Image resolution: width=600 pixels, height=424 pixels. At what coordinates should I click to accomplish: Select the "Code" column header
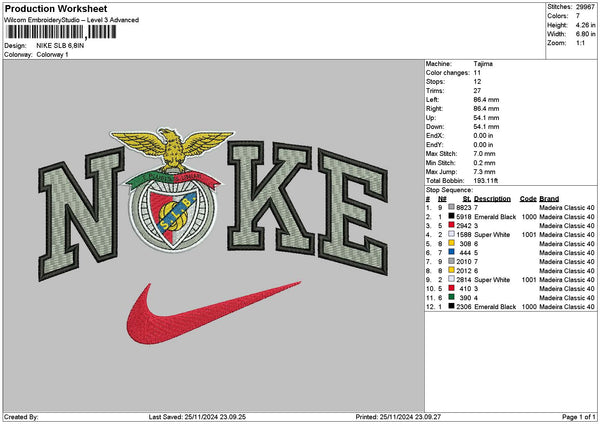coord(528,199)
